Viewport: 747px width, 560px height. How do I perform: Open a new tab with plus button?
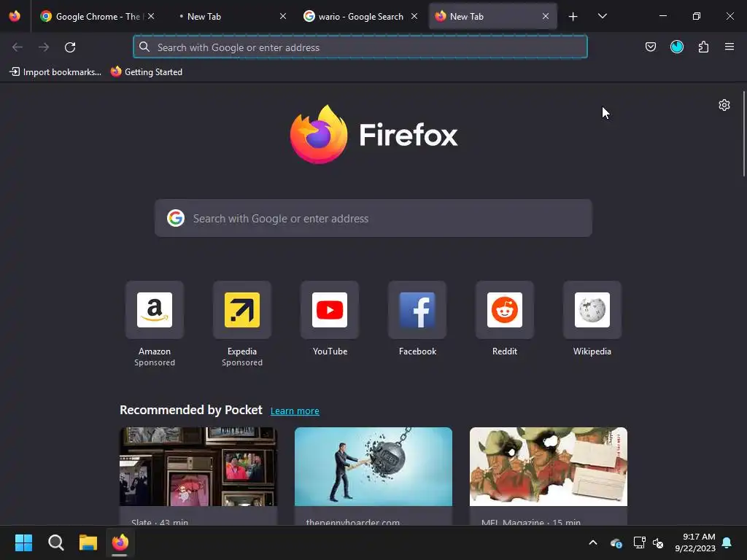(x=573, y=17)
